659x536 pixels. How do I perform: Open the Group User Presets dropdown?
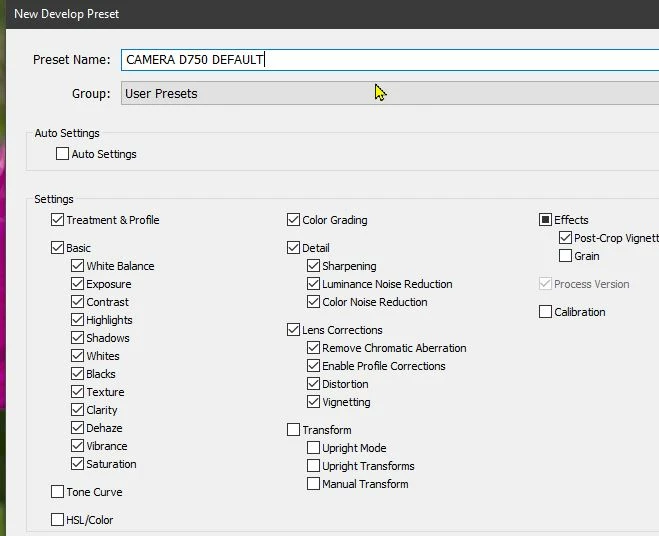(x=390, y=93)
